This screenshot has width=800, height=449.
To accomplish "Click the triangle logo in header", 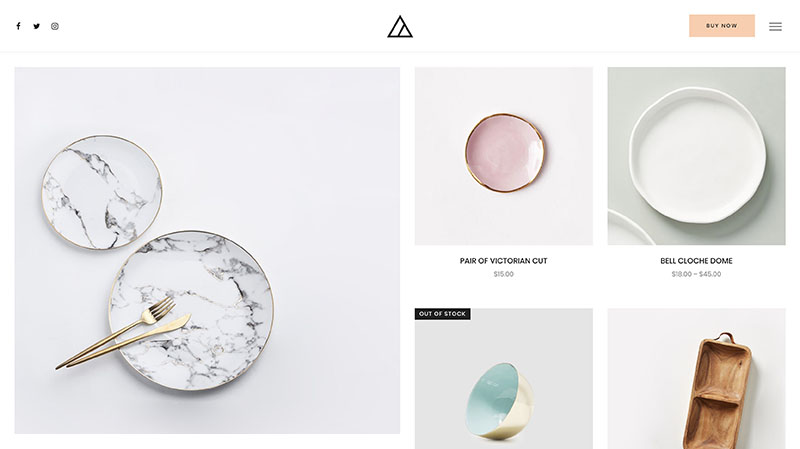I will pyautogui.click(x=400, y=27).
